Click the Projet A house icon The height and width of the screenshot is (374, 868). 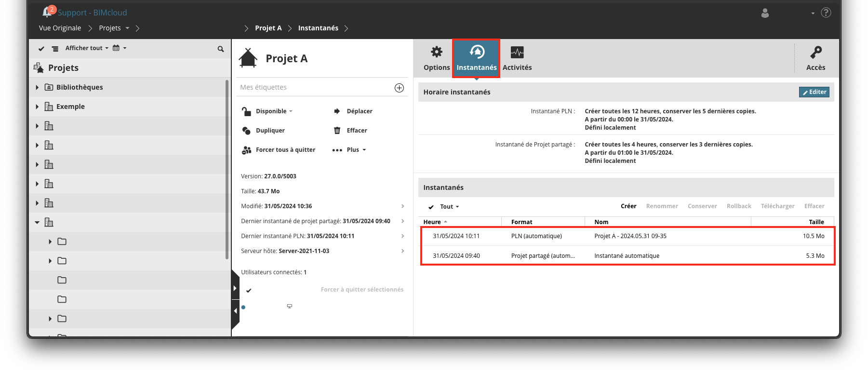point(248,58)
